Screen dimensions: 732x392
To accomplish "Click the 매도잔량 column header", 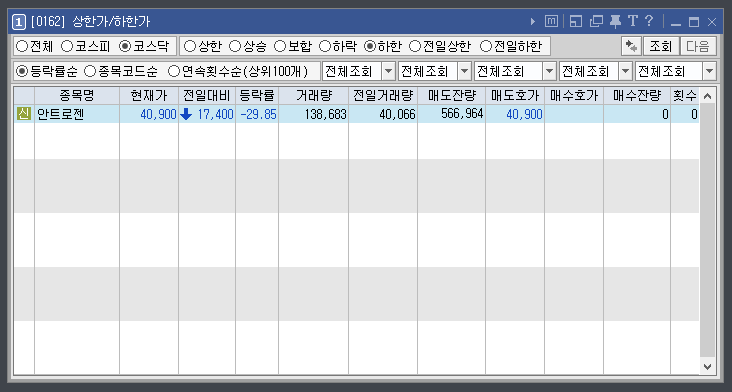I will [451, 96].
